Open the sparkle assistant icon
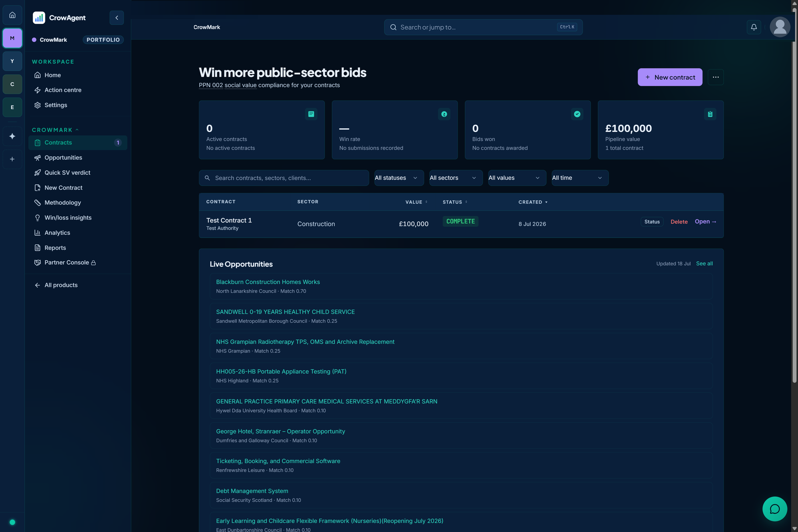Screen dimensions: 798x532 [12, 136]
